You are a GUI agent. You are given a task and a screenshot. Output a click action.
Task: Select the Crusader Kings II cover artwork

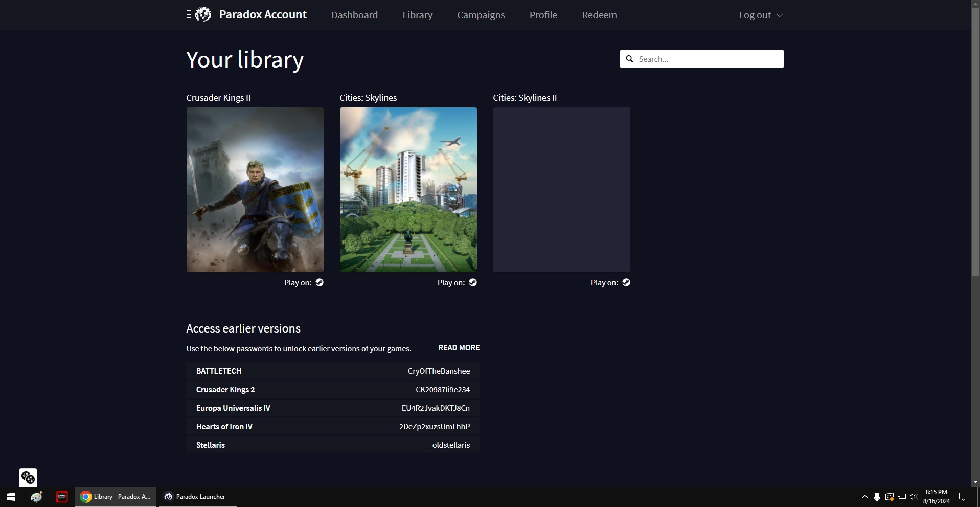click(255, 190)
